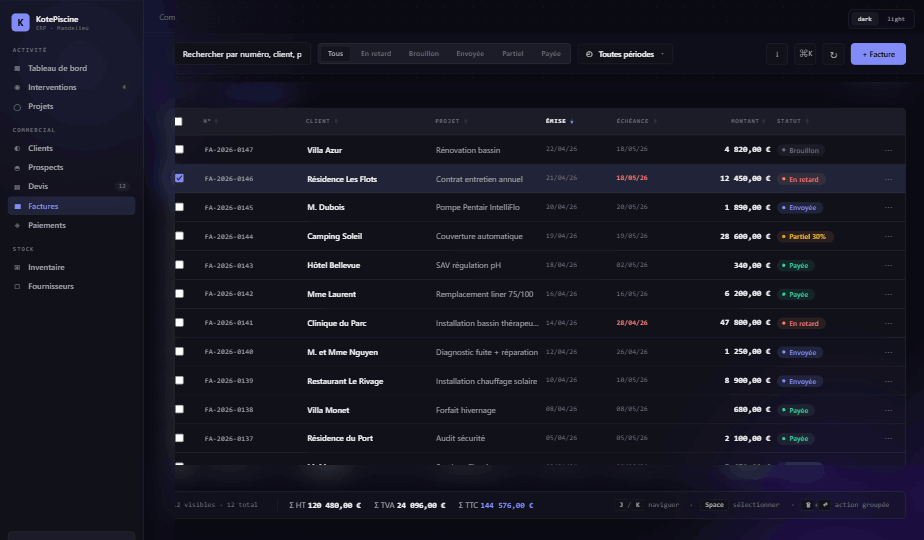Image resolution: width=924 pixels, height=540 pixels.
Task: Open row actions for Résidence Les Flots
Action: [888, 179]
